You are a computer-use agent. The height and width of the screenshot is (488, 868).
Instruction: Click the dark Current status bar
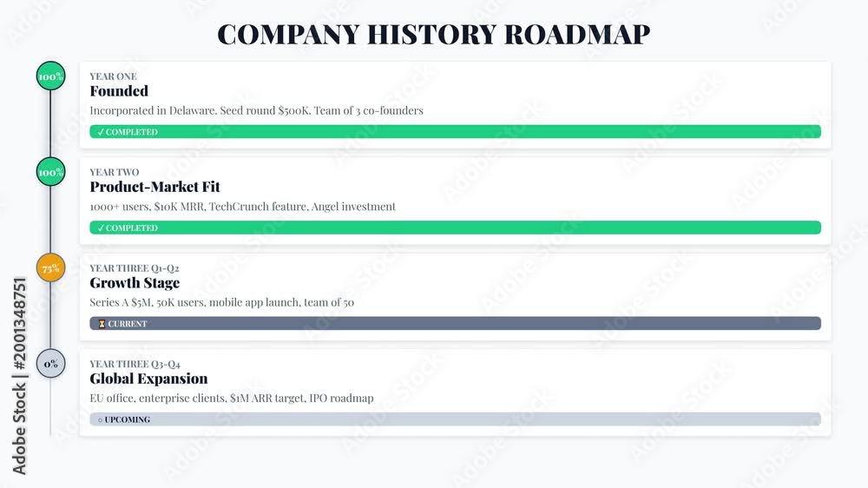pyautogui.click(x=455, y=324)
